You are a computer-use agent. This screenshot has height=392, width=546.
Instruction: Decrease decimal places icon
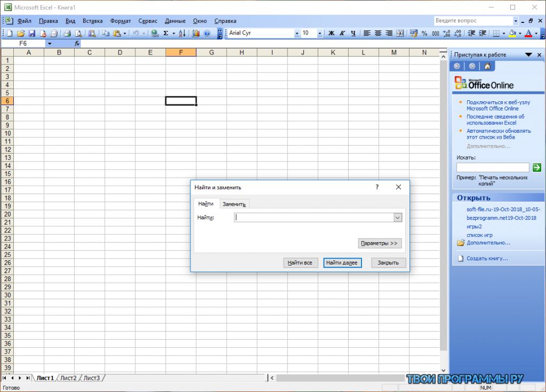click(x=458, y=34)
